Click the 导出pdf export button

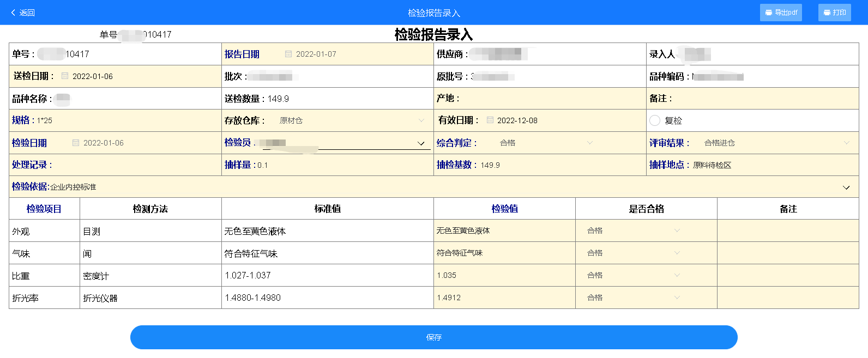point(780,13)
